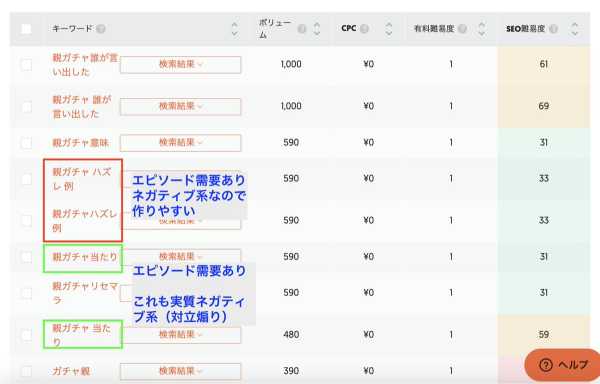
Task: Toggle the select-all checkbox in header
Action: coord(26,29)
